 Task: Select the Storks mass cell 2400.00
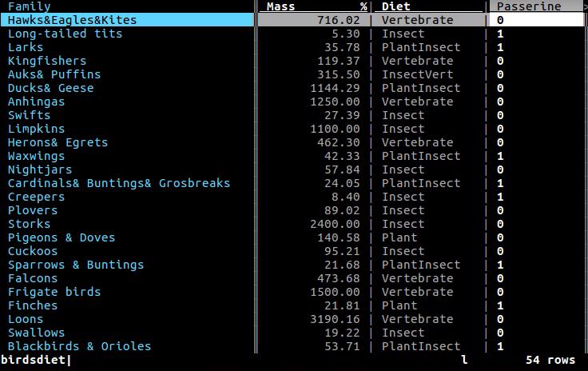point(335,224)
